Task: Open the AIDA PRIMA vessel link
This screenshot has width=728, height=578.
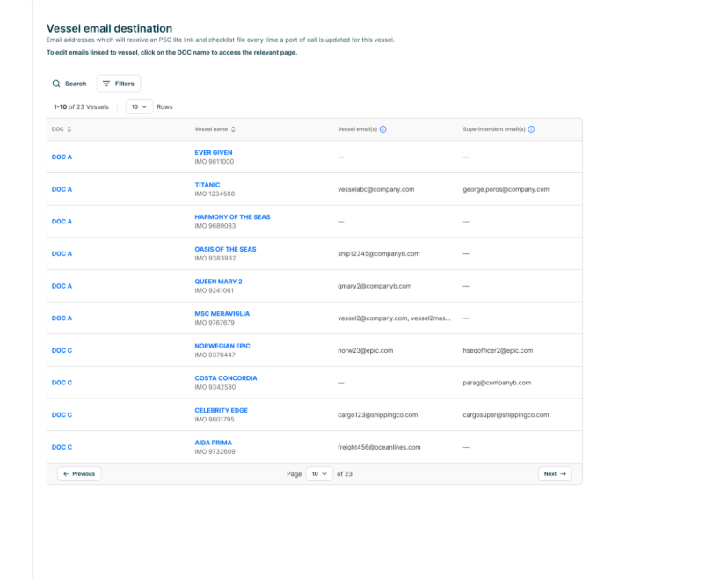Action: coord(213,443)
